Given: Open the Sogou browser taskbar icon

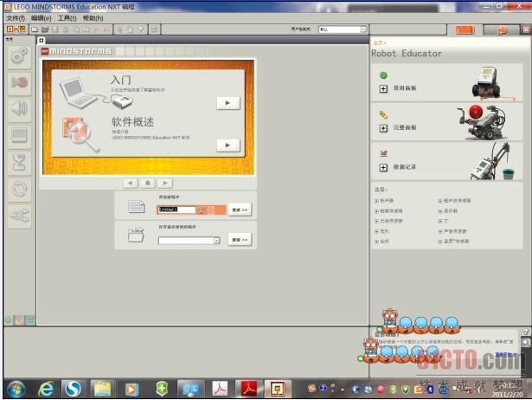Looking at the screenshot, I should [x=72, y=389].
